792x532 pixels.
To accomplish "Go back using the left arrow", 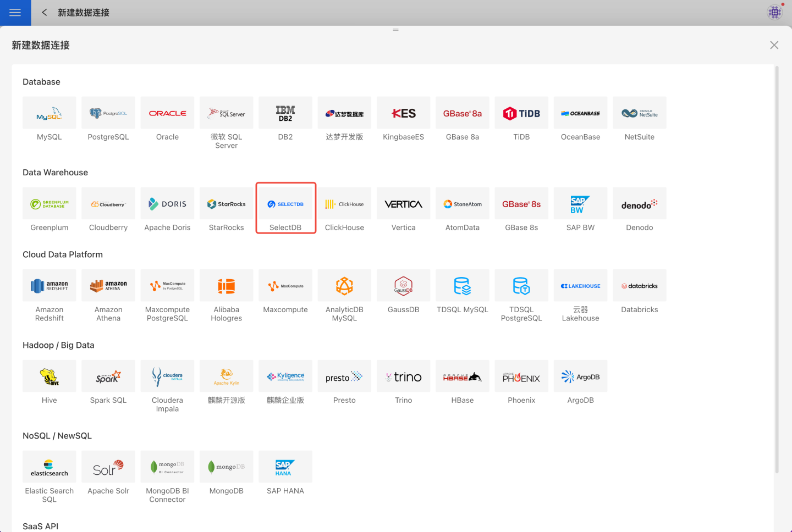I will pyautogui.click(x=45, y=13).
